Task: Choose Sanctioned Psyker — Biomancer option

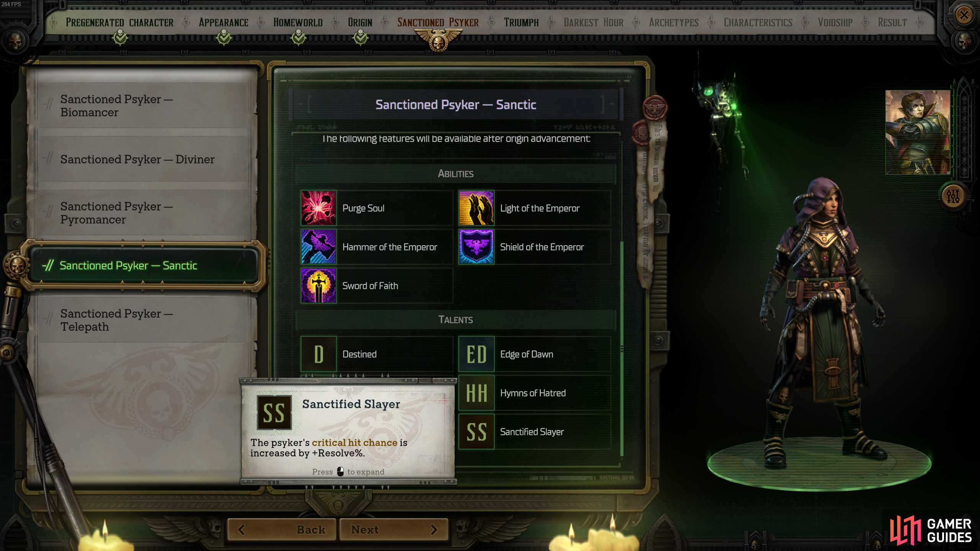Action: click(x=142, y=106)
